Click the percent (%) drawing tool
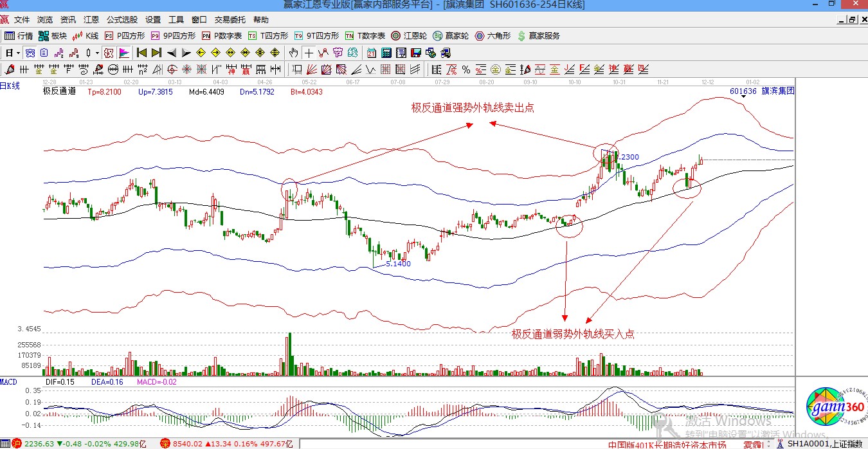Image resolution: width=868 pixels, height=449 pixels. (x=466, y=69)
